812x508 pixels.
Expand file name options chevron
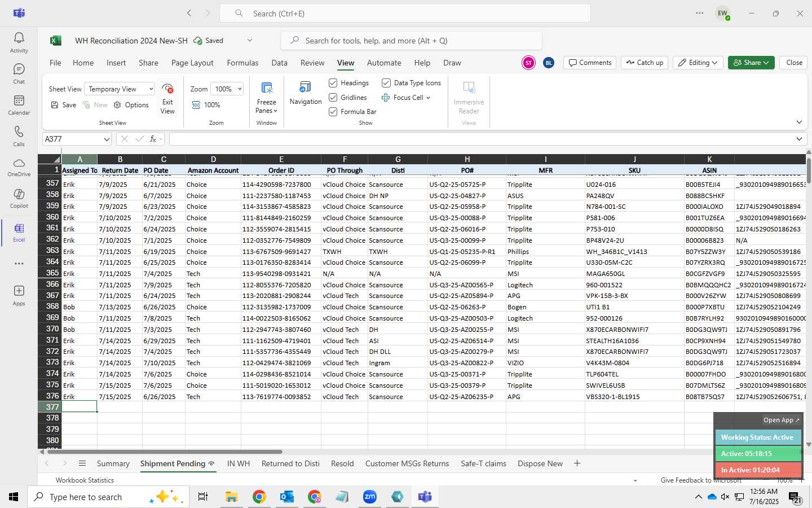click(x=250, y=41)
